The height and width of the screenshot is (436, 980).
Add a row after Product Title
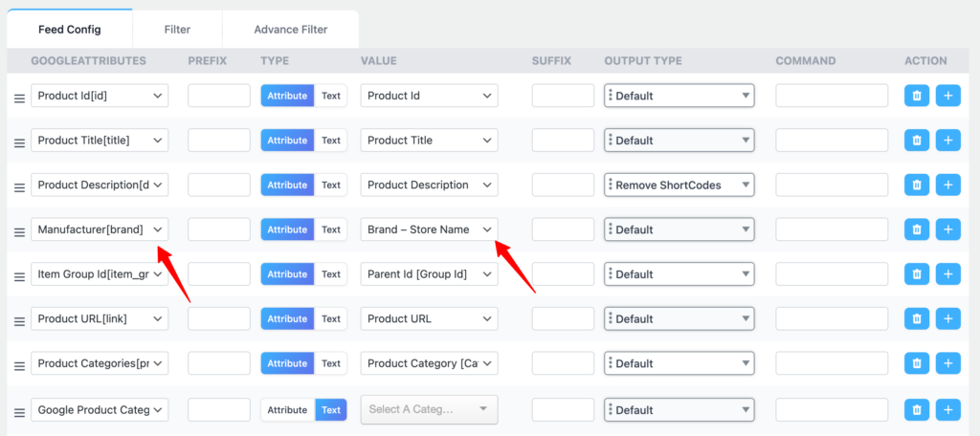coord(947,141)
